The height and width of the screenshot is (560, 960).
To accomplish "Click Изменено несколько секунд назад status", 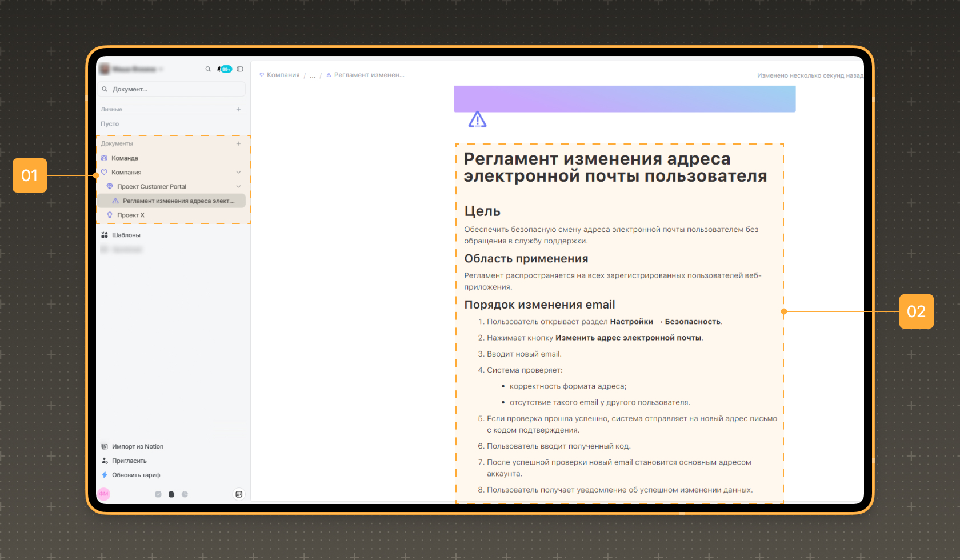I will 810,75.
